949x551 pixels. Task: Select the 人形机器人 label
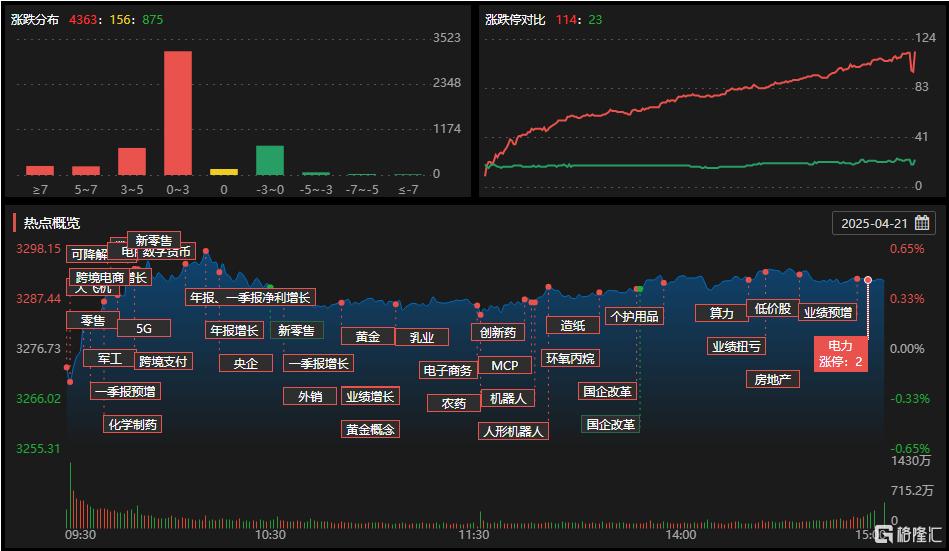pyautogui.click(x=514, y=431)
